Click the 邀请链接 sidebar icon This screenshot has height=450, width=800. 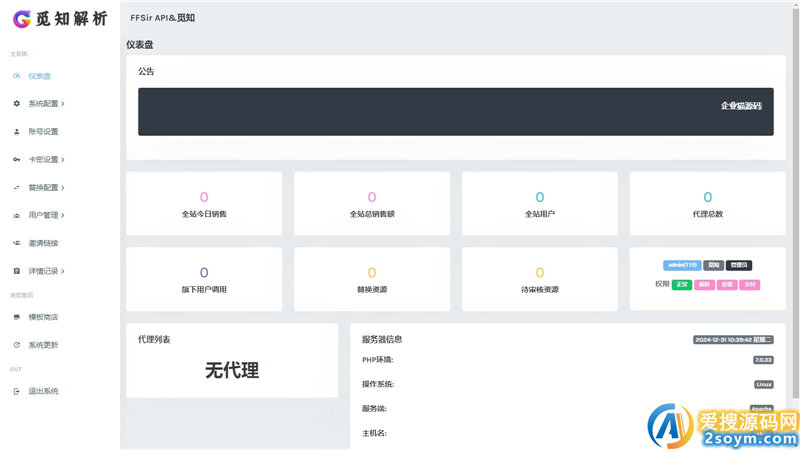click(x=16, y=243)
